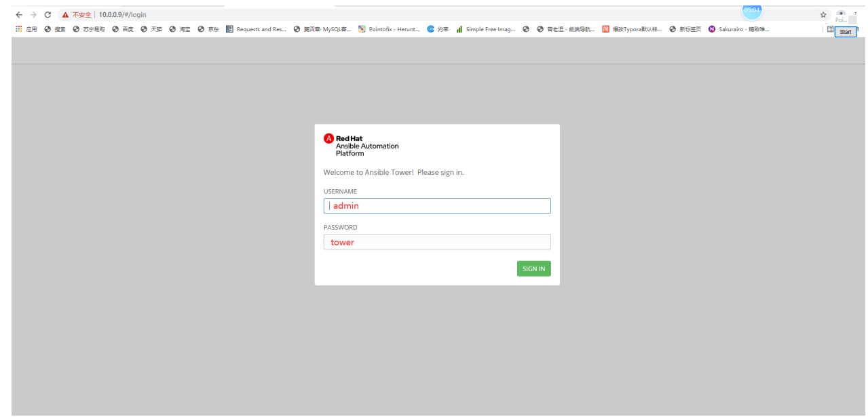
Task: Click the Red Hat Ansible Automation Platform logo
Action: (x=361, y=145)
